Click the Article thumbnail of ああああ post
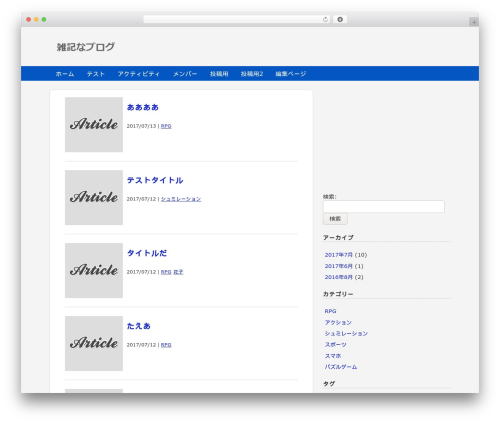Viewport: 500px width, 423px height. click(x=94, y=125)
